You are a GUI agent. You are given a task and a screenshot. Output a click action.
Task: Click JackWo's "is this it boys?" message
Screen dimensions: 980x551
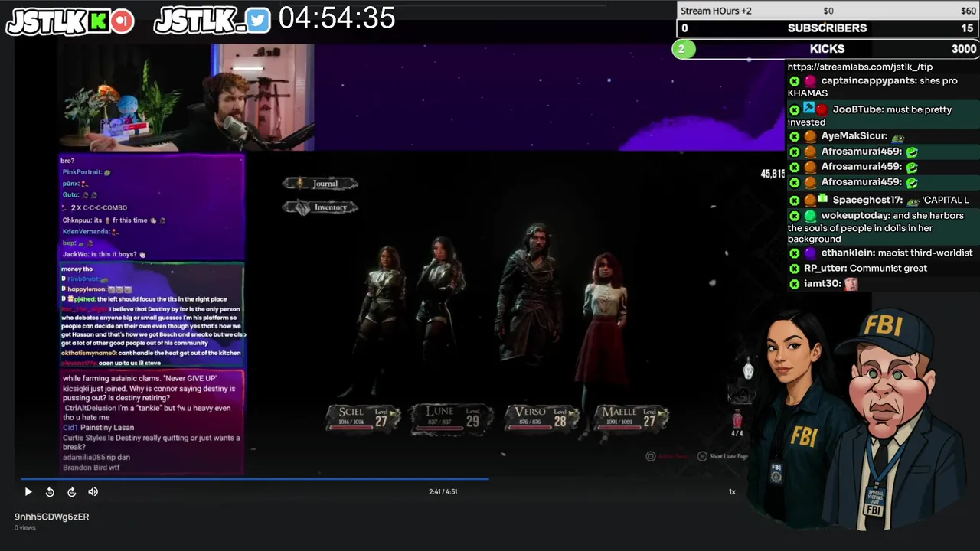click(104, 254)
